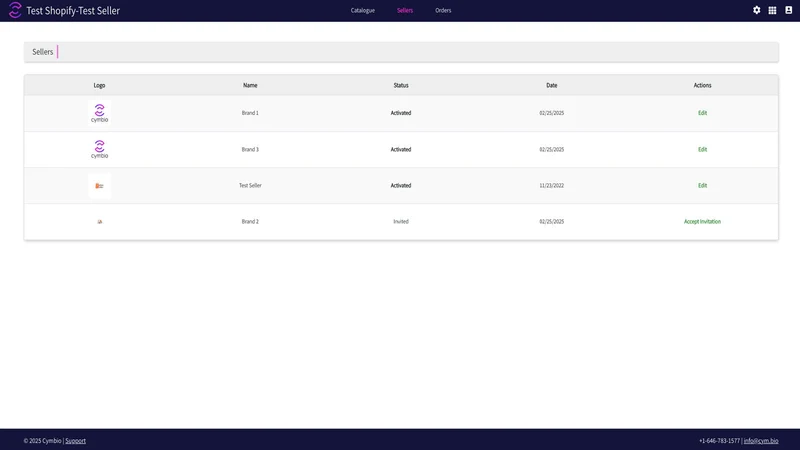Click the Actions column header
The width and height of the screenshot is (800, 450).
coord(703,85)
